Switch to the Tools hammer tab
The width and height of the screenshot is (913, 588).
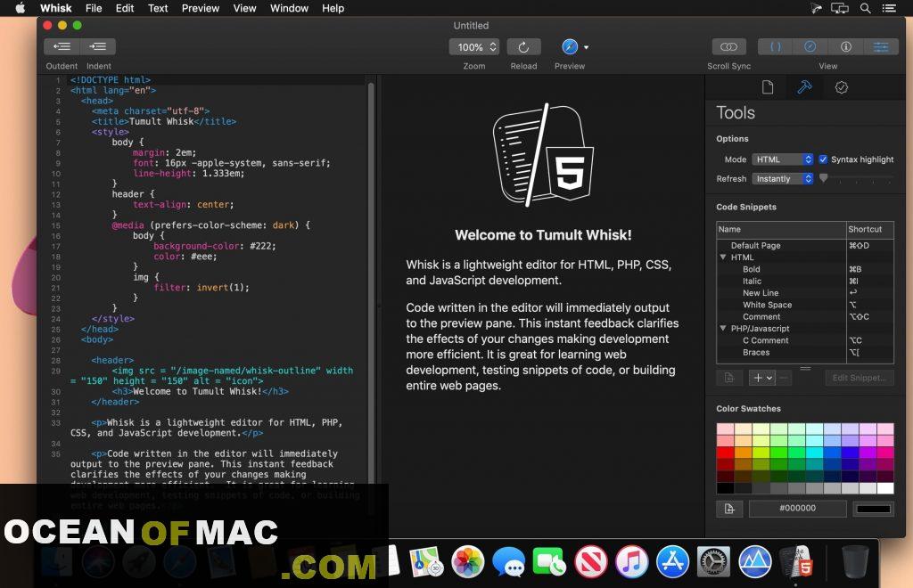coord(805,87)
